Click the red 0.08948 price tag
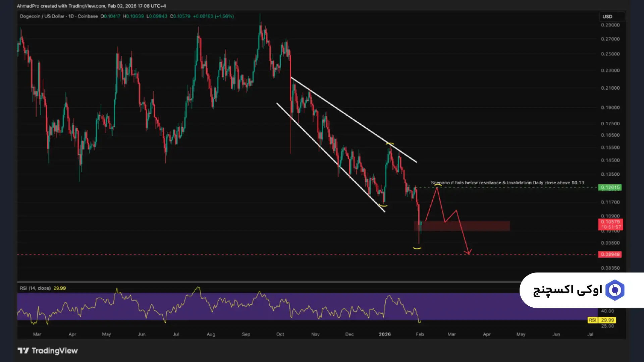This screenshot has height=362, width=644. click(x=610, y=254)
